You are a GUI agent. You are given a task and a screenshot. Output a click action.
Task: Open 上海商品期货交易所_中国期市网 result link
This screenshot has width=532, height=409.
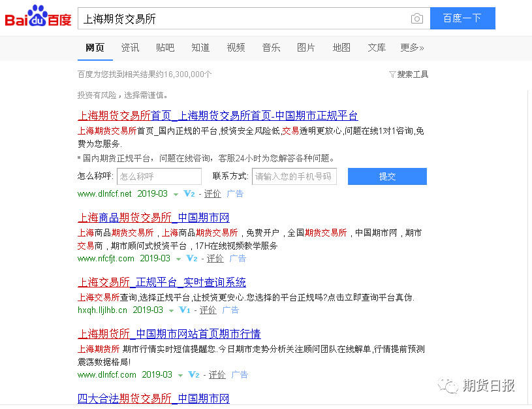[x=153, y=218]
